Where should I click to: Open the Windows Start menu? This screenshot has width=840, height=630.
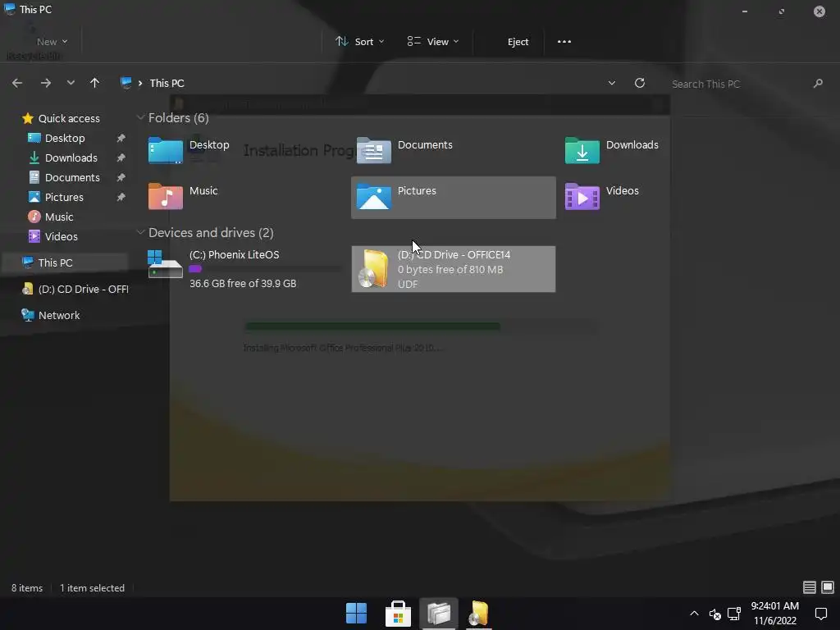(x=356, y=614)
